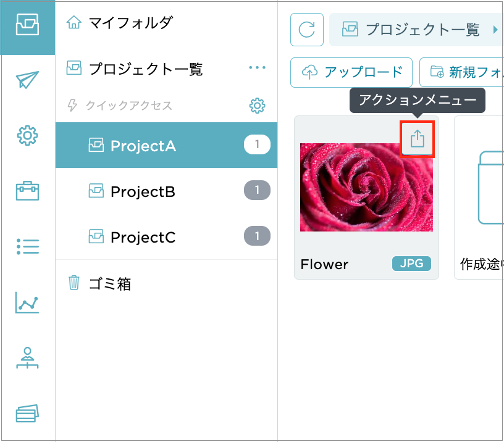Select ProjectC in quick access
Viewport: 504px width, 442px height.
(166, 236)
